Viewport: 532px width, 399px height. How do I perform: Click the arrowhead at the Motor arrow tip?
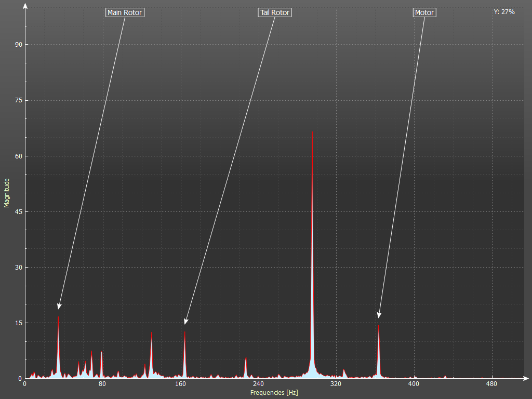click(379, 315)
